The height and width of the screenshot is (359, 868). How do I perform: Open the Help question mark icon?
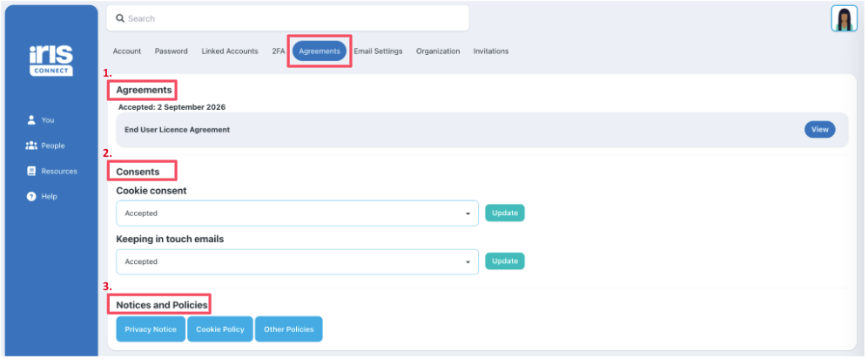(x=31, y=197)
